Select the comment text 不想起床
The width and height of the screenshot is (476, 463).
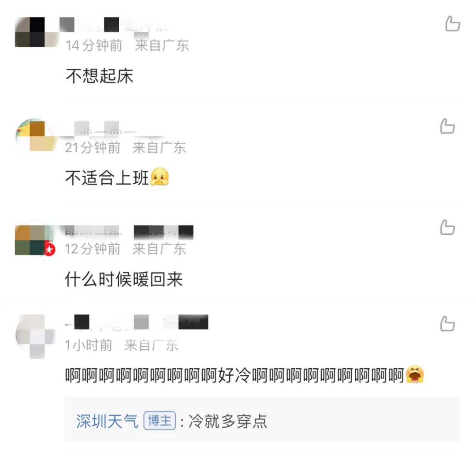100,75
